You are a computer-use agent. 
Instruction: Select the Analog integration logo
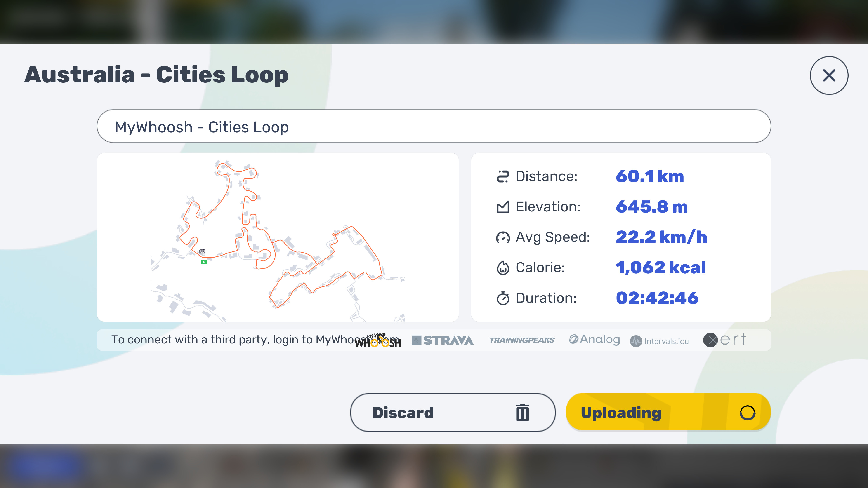[x=594, y=340]
